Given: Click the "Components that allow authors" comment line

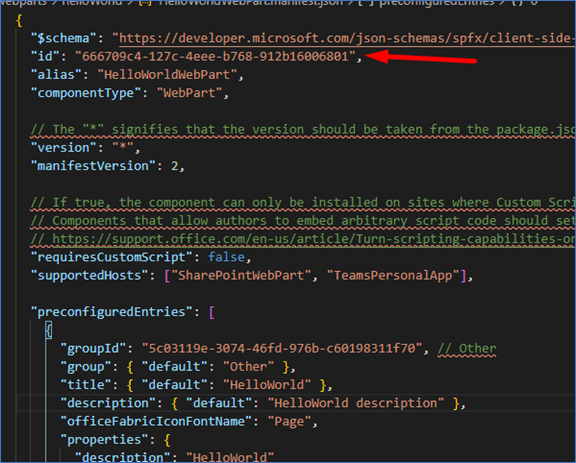Looking at the screenshot, I should click(x=303, y=221).
